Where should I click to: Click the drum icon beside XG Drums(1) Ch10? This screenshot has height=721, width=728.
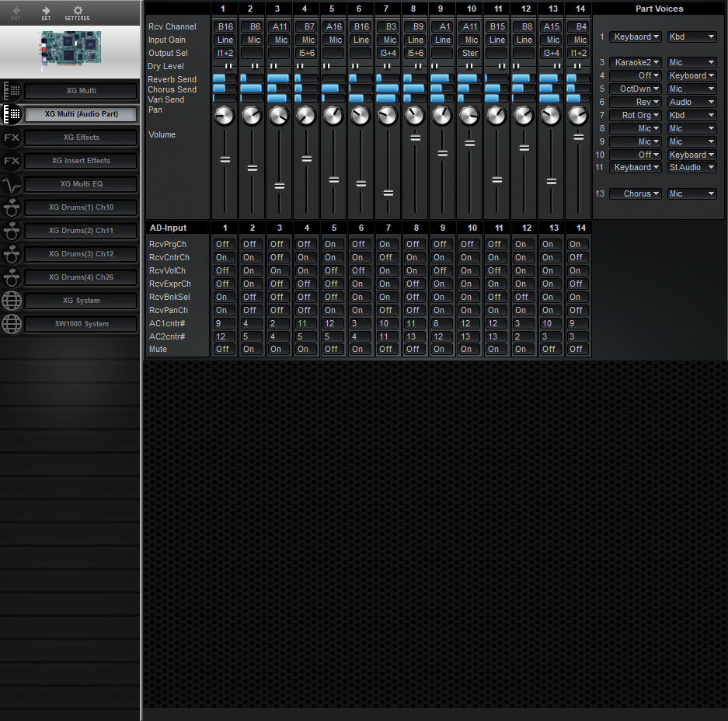click(12, 207)
